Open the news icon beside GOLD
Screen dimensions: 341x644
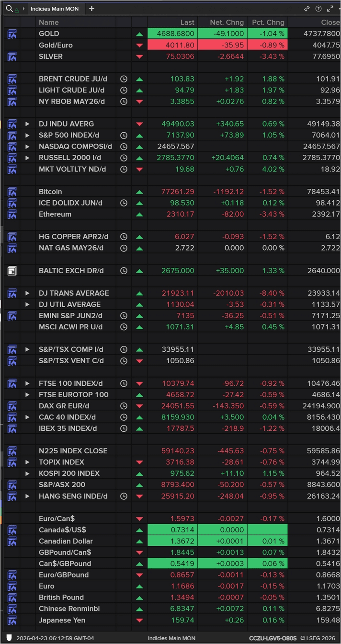(12, 34)
